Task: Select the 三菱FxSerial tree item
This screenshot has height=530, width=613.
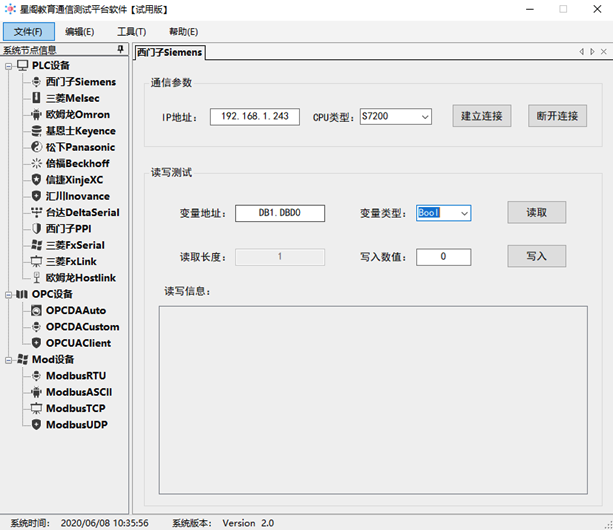Action: click(x=74, y=245)
